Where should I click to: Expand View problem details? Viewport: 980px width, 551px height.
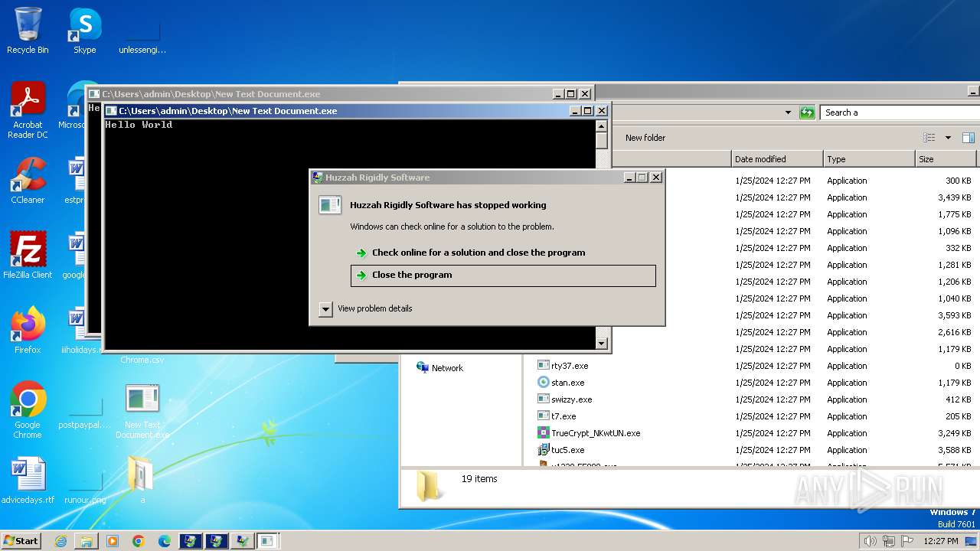click(325, 308)
